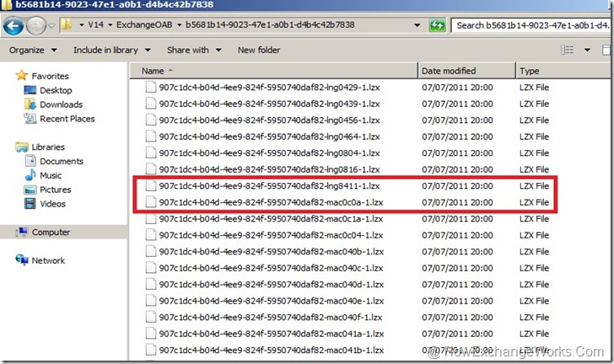This screenshot has width=614, height=364.
Task: Click the Desktop icon under Favorites
Action: coord(30,90)
